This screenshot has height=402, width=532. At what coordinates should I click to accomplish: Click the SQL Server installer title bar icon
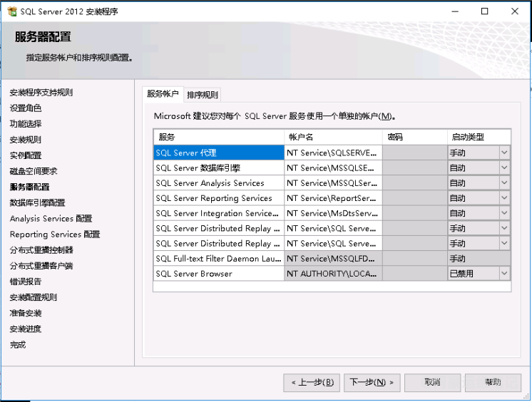coord(12,11)
